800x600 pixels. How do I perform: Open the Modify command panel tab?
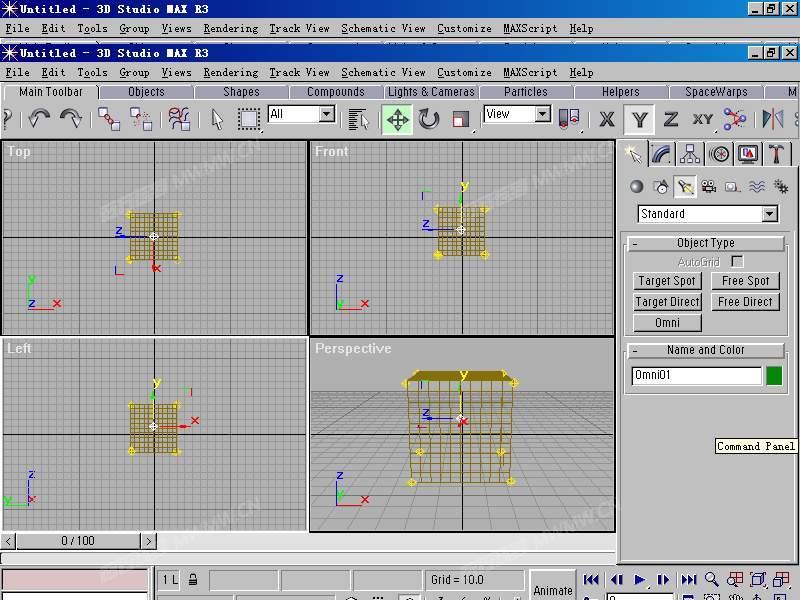coord(661,154)
